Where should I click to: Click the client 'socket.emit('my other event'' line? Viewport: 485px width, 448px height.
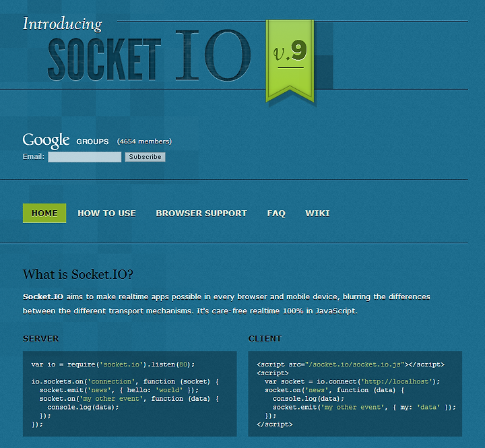click(x=364, y=407)
